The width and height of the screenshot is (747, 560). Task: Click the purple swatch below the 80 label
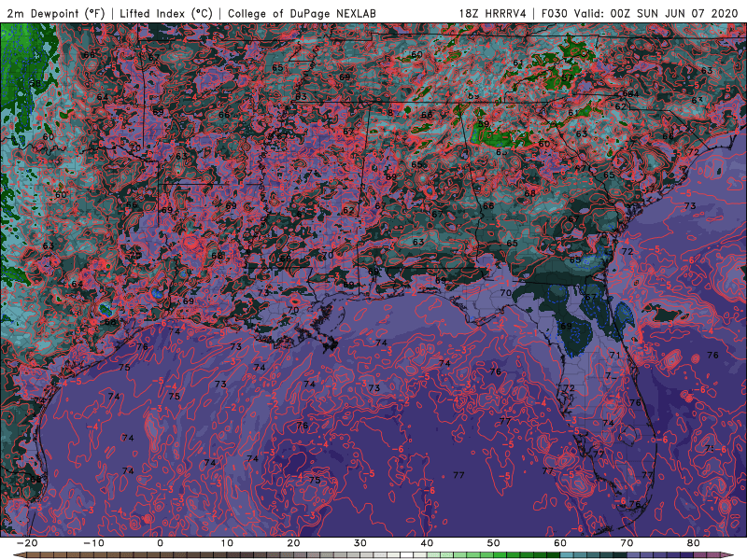tap(700, 555)
